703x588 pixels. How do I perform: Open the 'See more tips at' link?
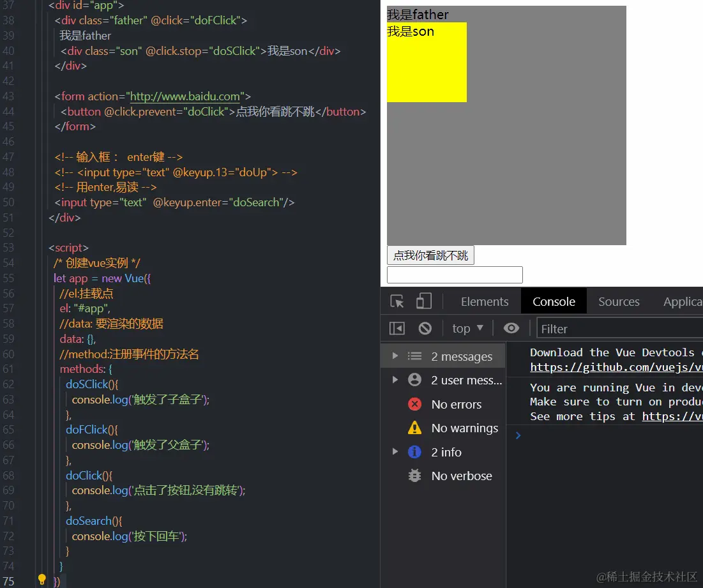click(672, 416)
